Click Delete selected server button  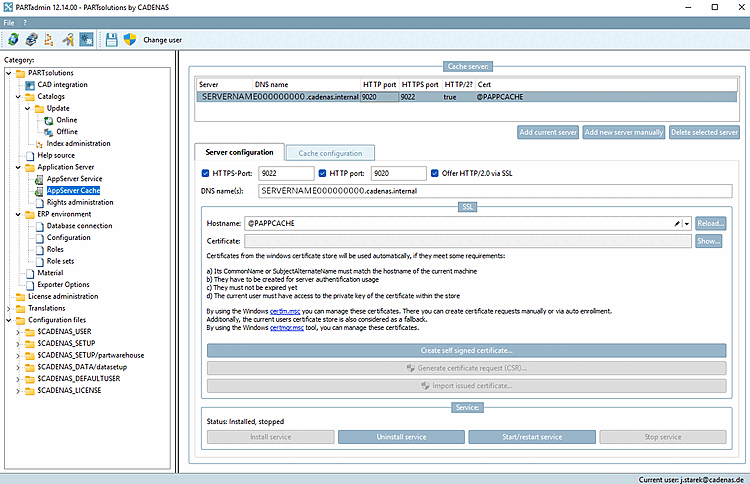coord(704,132)
